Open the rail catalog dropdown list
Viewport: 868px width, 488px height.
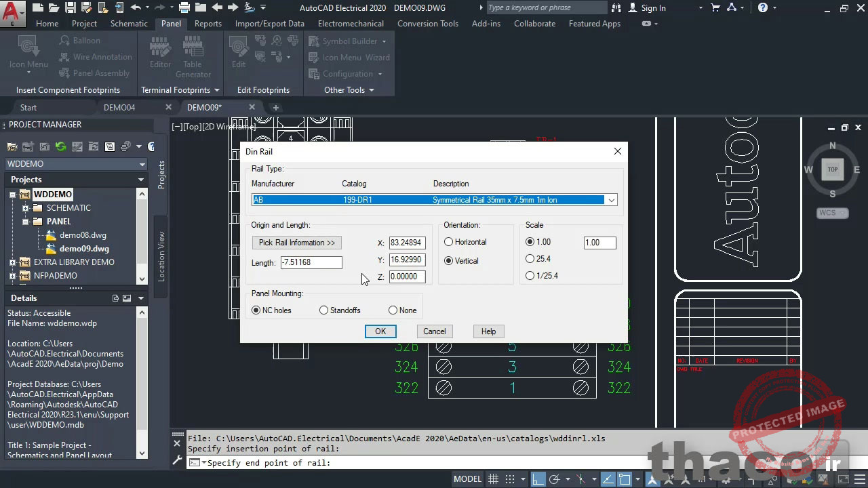pos(611,199)
